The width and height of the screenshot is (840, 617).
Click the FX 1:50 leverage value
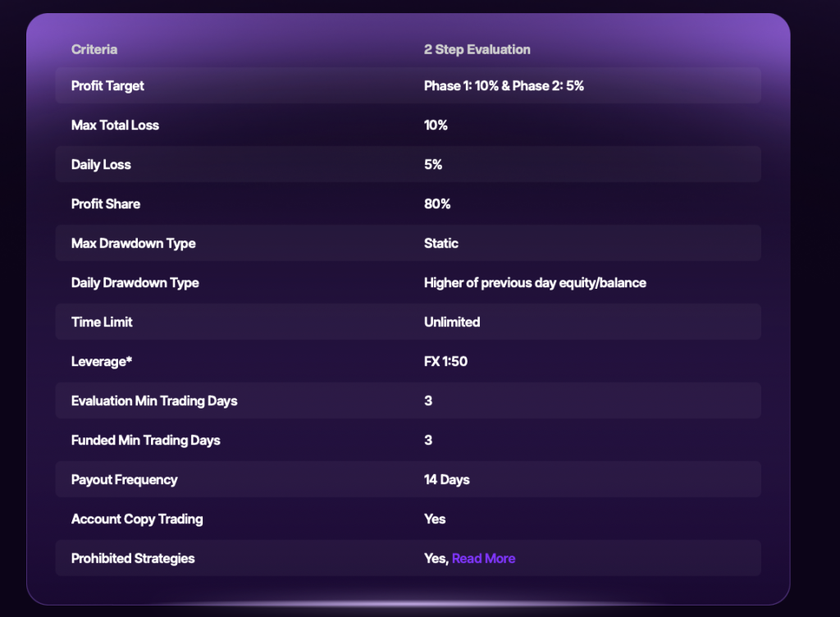pyautogui.click(x=445, y=361)
